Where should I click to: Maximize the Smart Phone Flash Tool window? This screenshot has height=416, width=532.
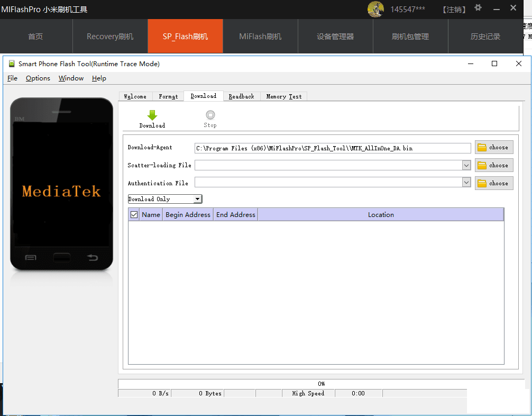494,64
